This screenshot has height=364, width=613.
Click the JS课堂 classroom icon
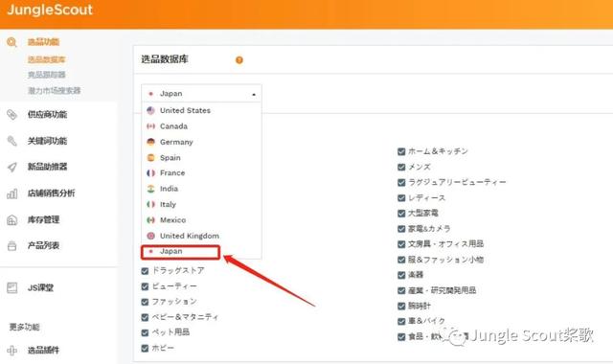pyautogui.click(x=12, y=288)
